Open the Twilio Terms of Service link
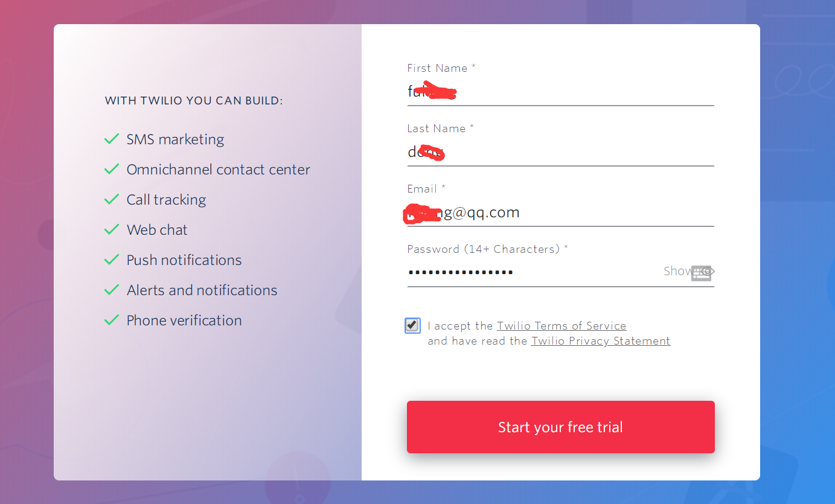This screenshot has height=504, width=835. (561, 326)
